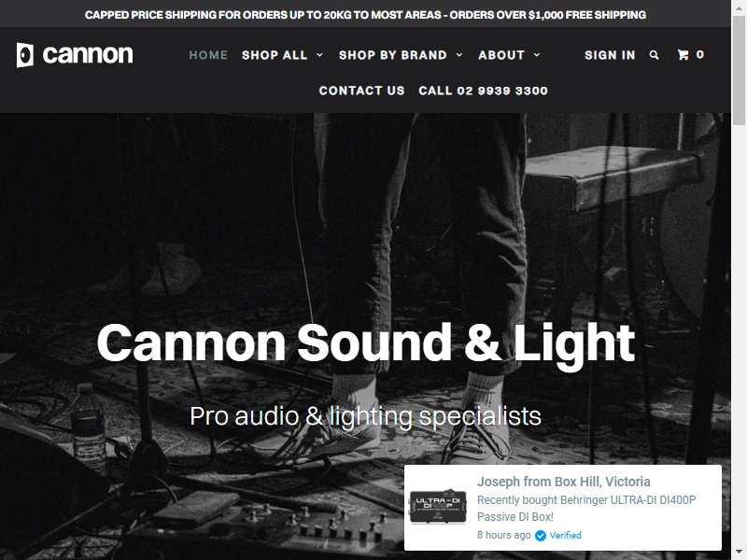Expand the Shop By Brand chevron

(x=459, y=55)
